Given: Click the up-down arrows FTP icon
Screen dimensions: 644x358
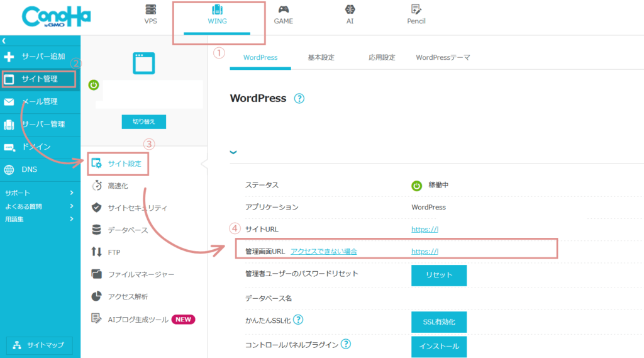Looking at the screenshot, I should (96, 252).
